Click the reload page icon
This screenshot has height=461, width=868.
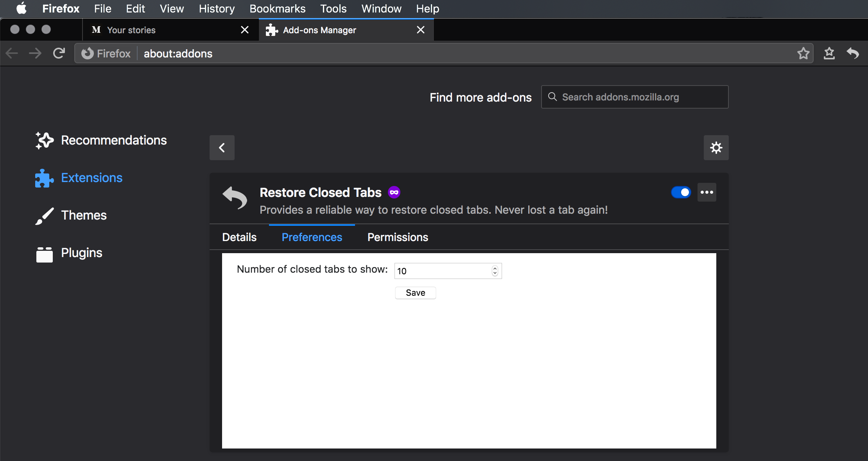pos(59,54)
